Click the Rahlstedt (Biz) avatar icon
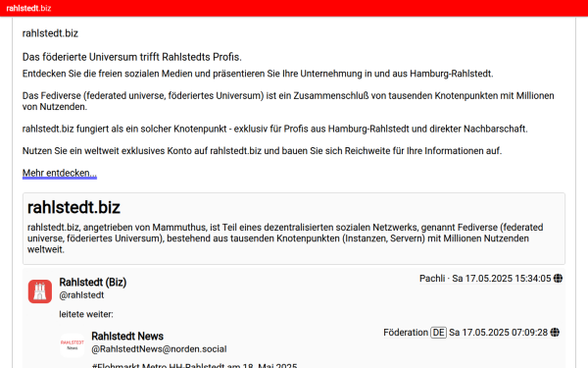This screenshot has height=368, width=588. 40,291
